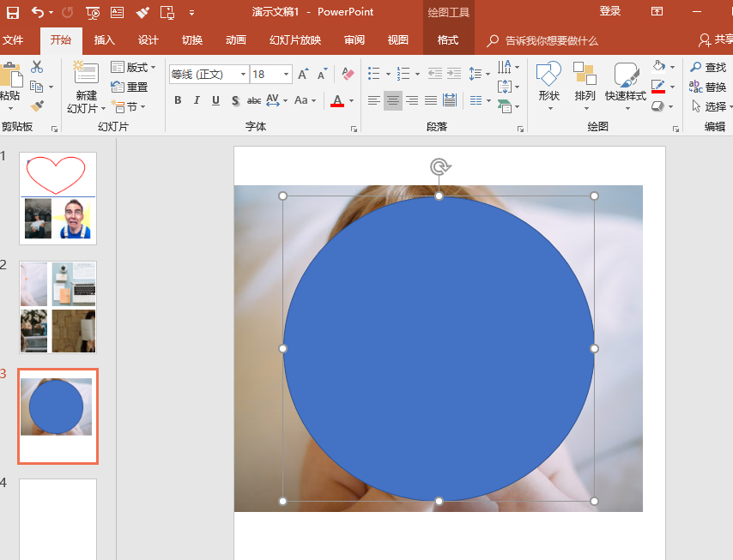
Task: Click the 登录 sign-in button
Action: click(610, 11)
